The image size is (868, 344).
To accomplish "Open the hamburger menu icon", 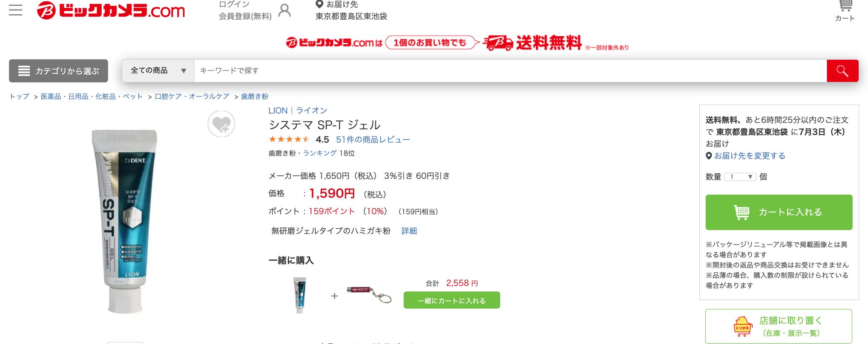I will (15, 10).
